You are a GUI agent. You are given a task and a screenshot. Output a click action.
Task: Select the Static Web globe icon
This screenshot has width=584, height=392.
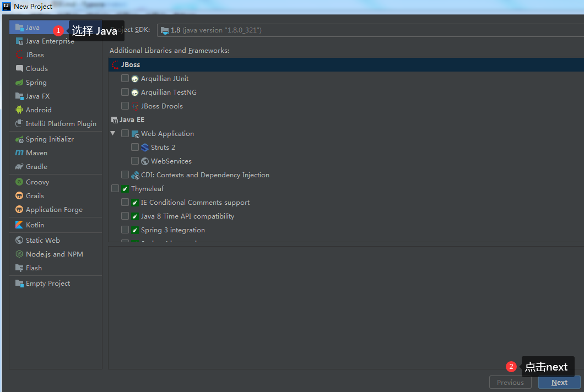pos(19,241)
